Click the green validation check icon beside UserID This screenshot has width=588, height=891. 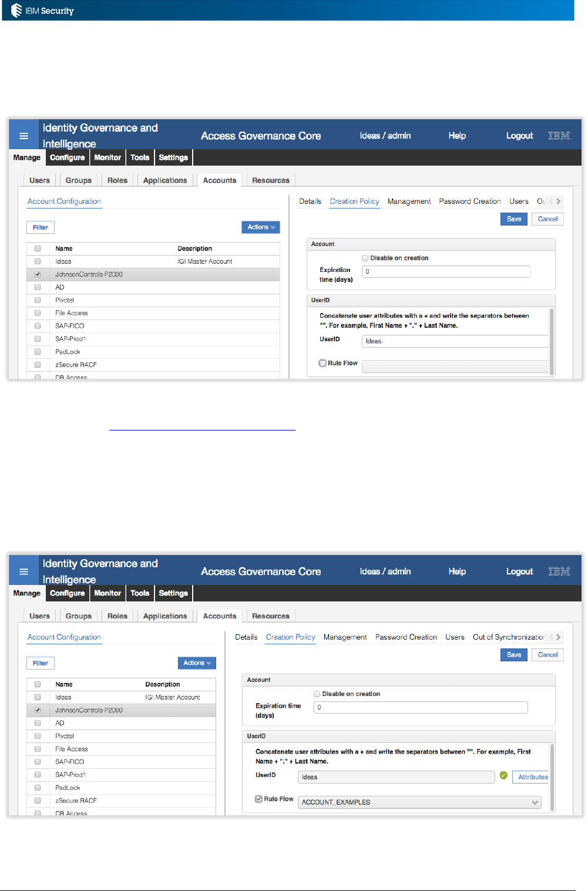tap(503, 776)
